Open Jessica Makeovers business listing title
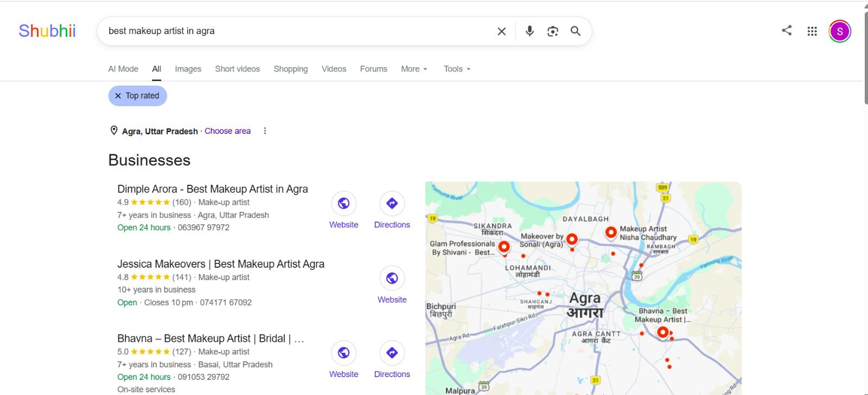Screen dimensions: 868x395 (221, 264)
